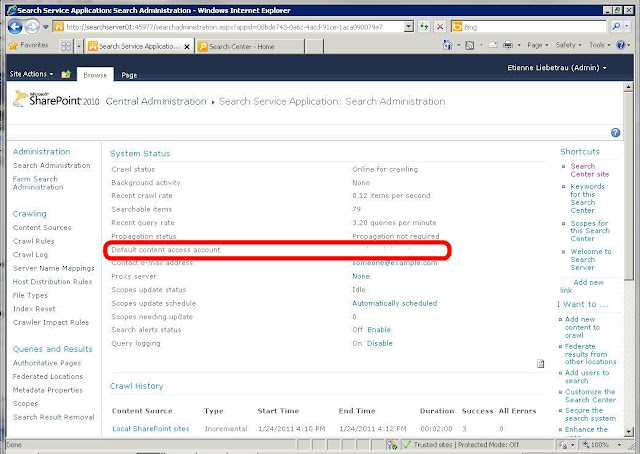Viewport: 640px width, 454px height.
Task: Open Content Sources in the Crawling section
Action: (42, 227)
